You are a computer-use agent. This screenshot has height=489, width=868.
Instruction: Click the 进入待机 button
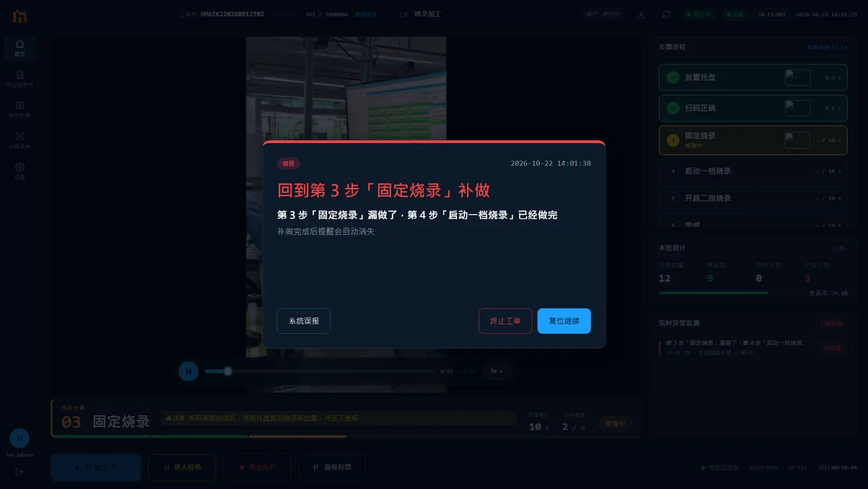(182, 467)
